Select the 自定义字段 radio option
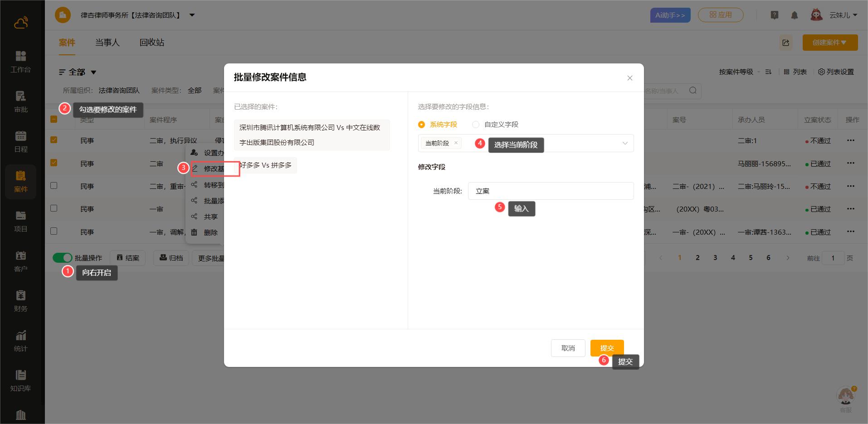 pos(476,125)
